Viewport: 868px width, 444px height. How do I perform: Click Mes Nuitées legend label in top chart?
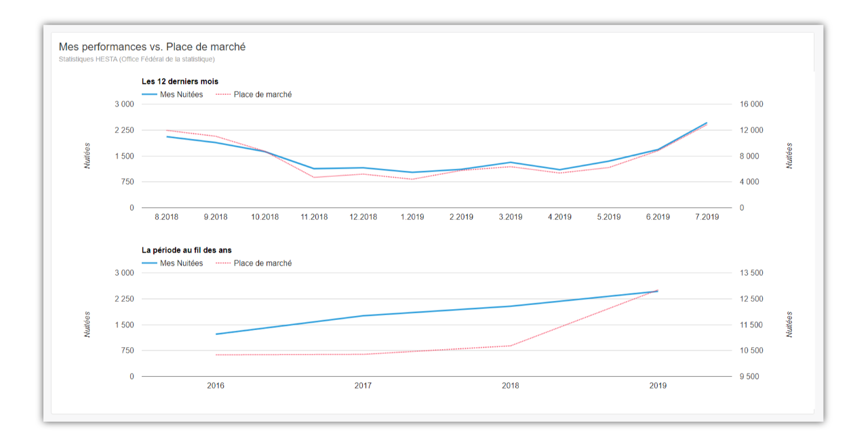[181, 95]
